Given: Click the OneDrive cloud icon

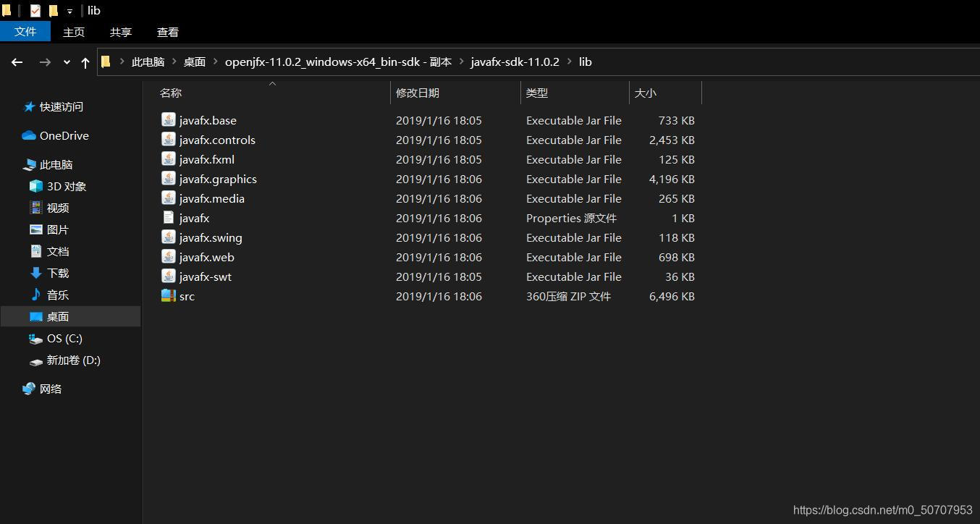Looking at the screenshot, I should (29, 135).
